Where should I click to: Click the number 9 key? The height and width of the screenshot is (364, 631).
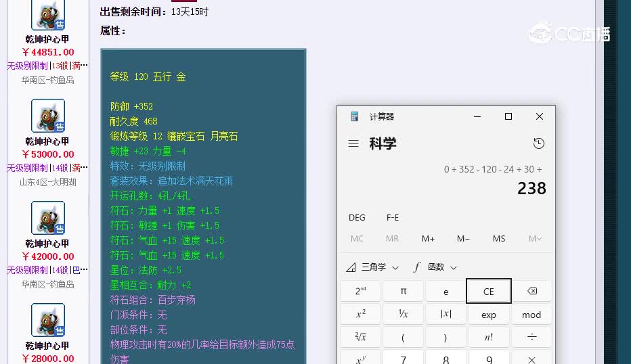tap(489, 357)
